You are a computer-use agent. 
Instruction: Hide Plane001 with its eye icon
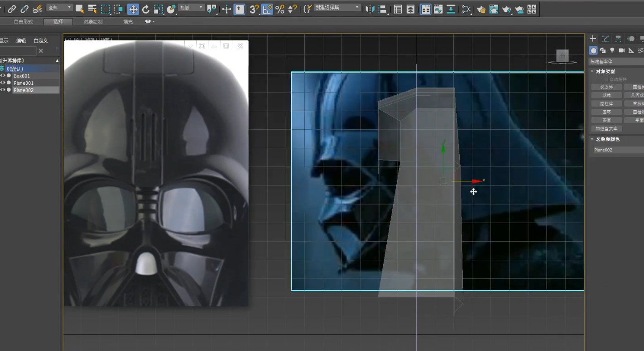[x=3, y=83]
